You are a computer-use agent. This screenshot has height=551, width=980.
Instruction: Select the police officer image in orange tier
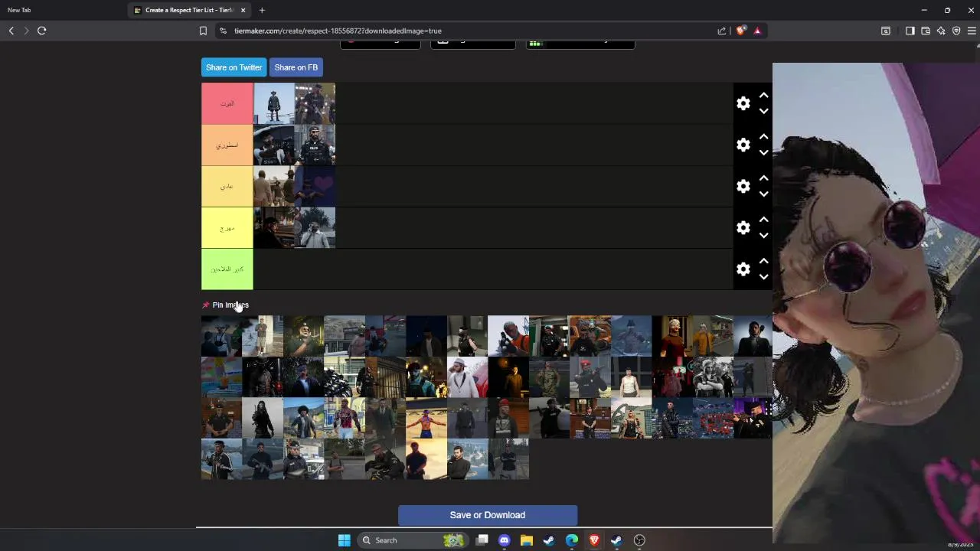[x=315, y=145]
